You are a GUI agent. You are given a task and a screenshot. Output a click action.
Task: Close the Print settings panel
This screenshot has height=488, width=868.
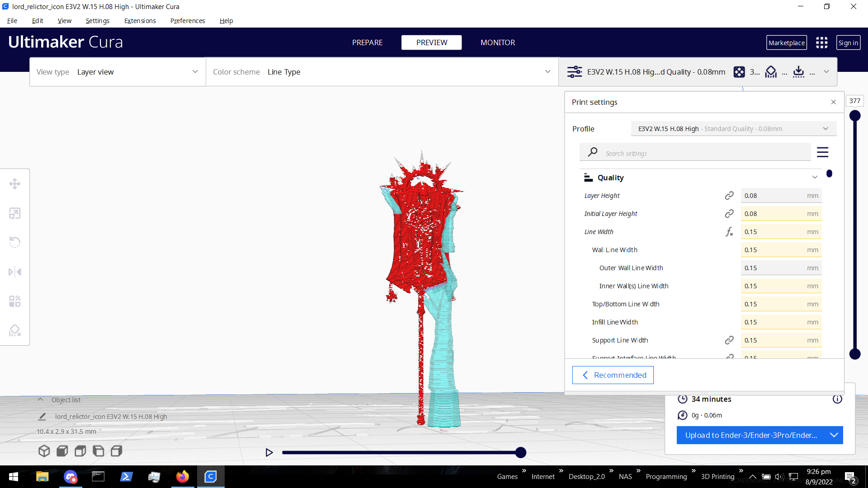[833, 102]
